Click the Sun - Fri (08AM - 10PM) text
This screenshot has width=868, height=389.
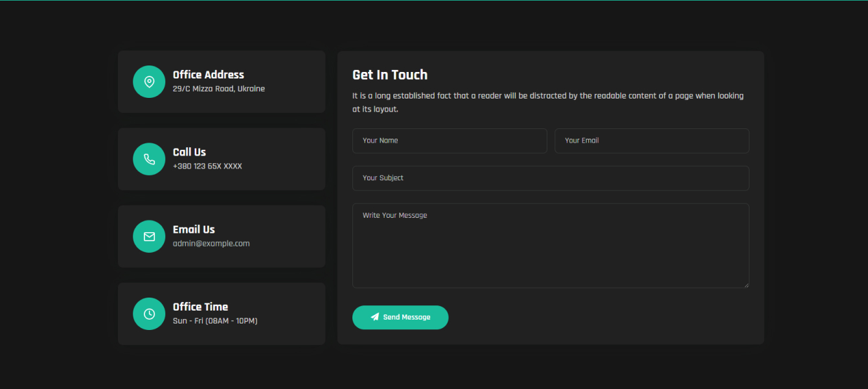[x=215, y=321]
